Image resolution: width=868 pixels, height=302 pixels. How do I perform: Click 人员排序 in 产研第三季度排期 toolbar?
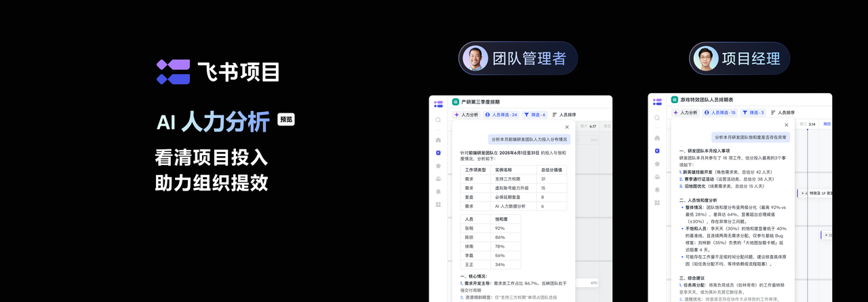click(x=564, y=115)
